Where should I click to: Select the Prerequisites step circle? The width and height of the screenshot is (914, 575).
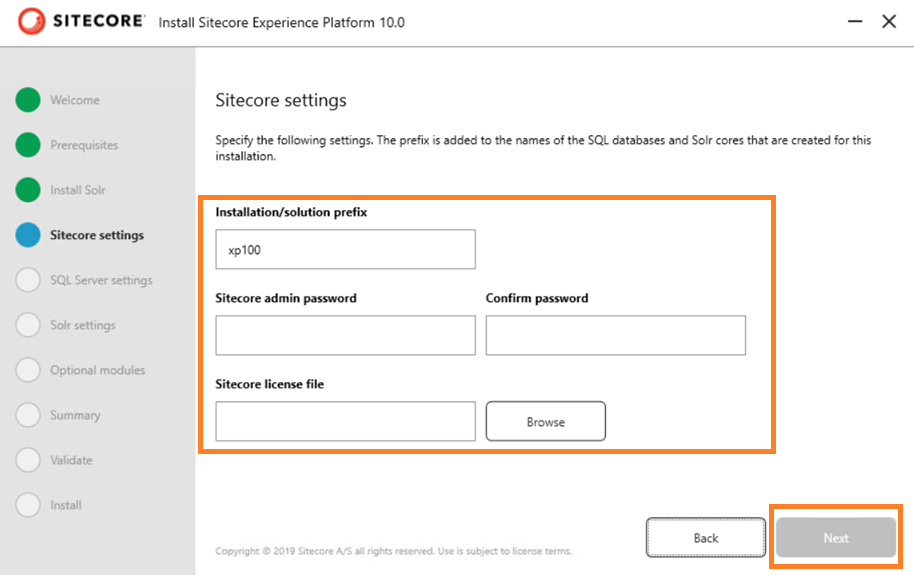tap(28, 145)
